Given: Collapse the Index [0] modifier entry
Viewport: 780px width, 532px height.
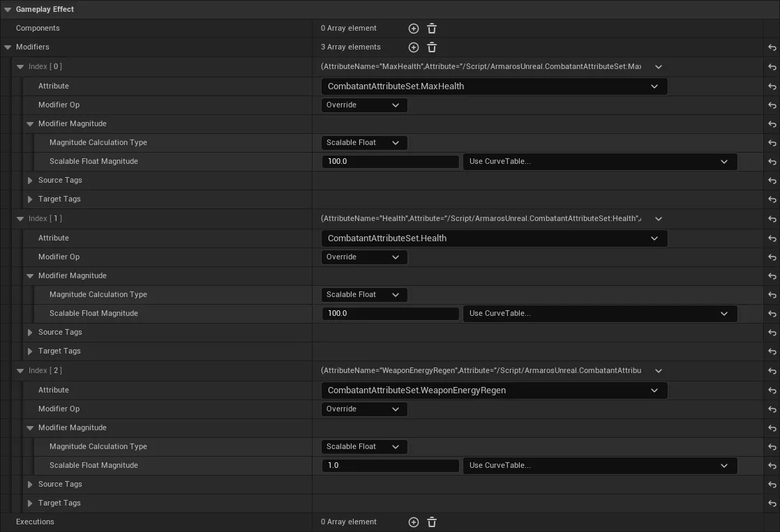Looking at the screenshot, I should (x=20, y=66).
